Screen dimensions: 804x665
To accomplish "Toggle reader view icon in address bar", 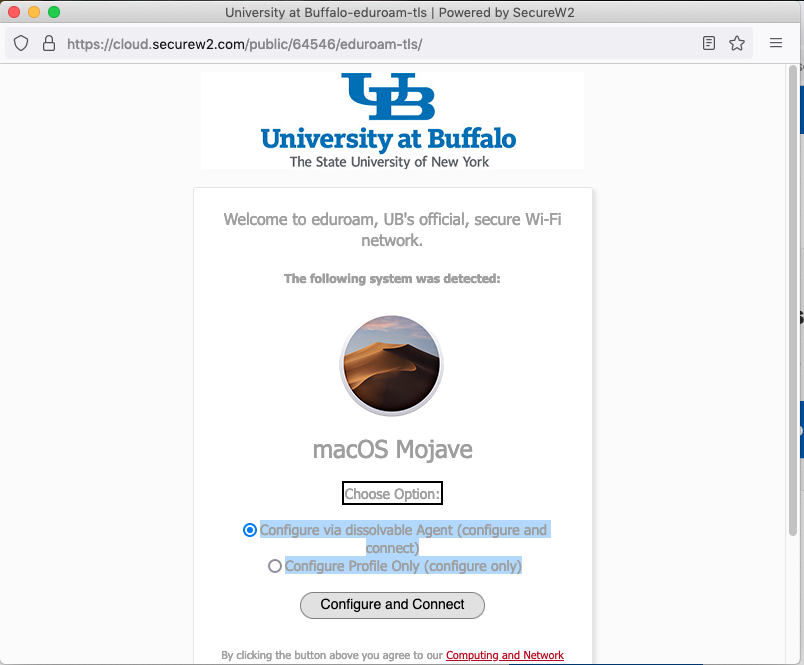I will (x=709, y=44).
